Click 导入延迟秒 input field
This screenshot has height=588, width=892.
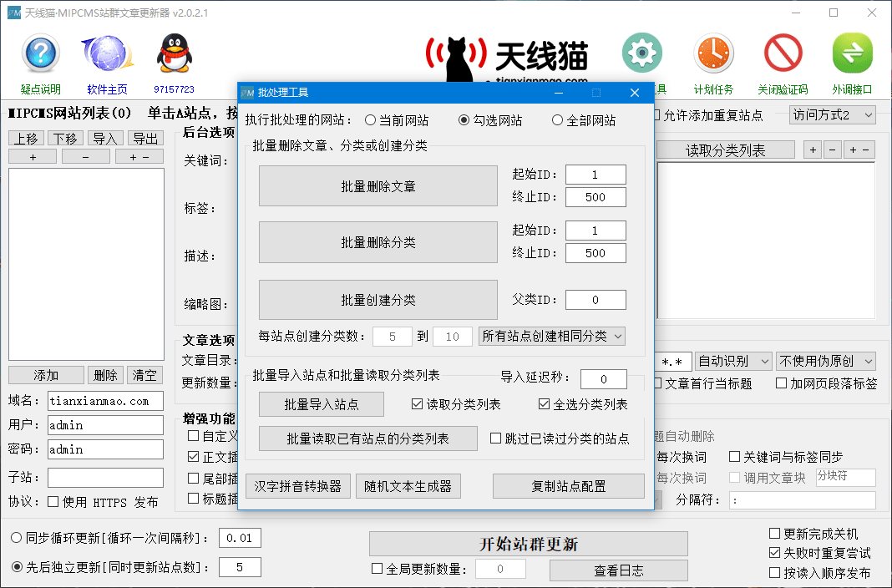(604, 378)
